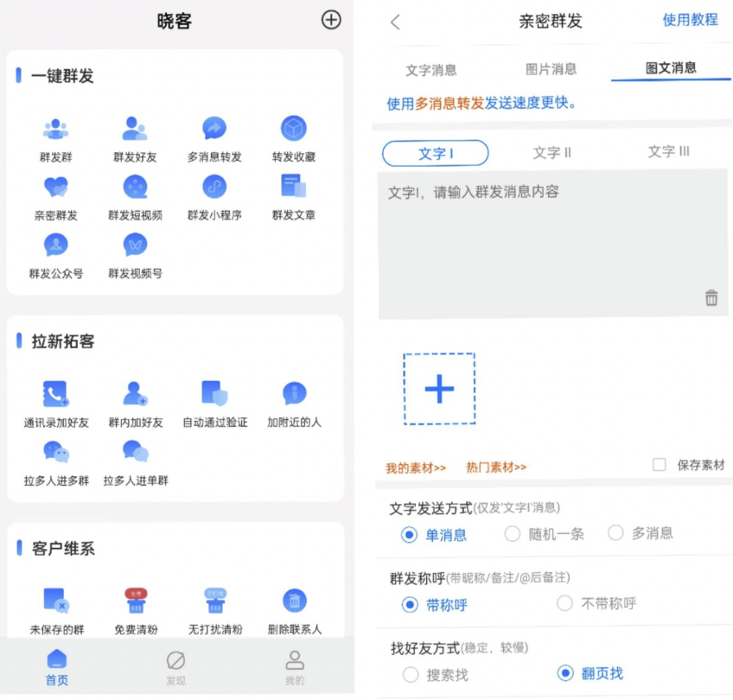Add an image with the dashed plus box
The image size is (733, 700).
point(439,390)
